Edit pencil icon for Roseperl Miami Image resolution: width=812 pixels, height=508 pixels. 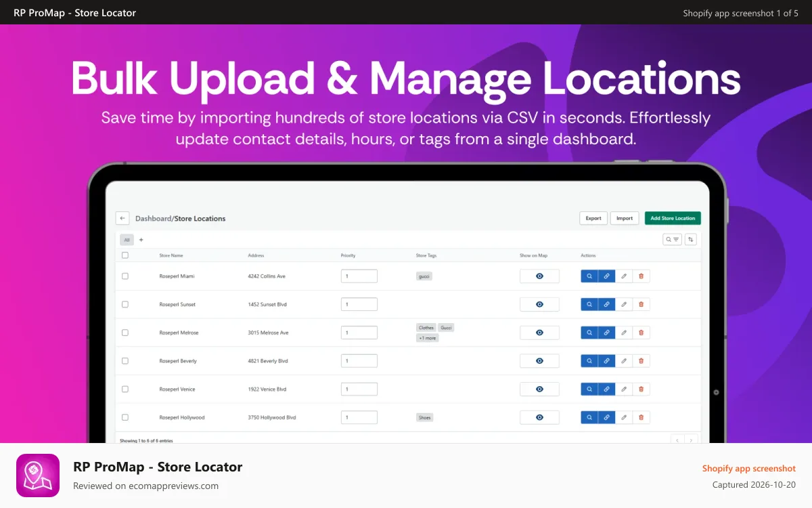pos(624,276)
